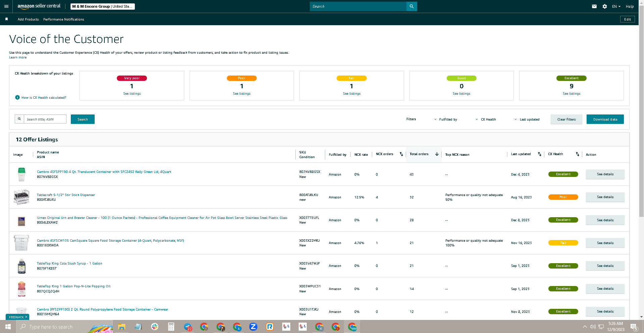The width and height of the screenshot is (644, 333).
Task: Open the Learn more link
Action: tap(18, 57)
